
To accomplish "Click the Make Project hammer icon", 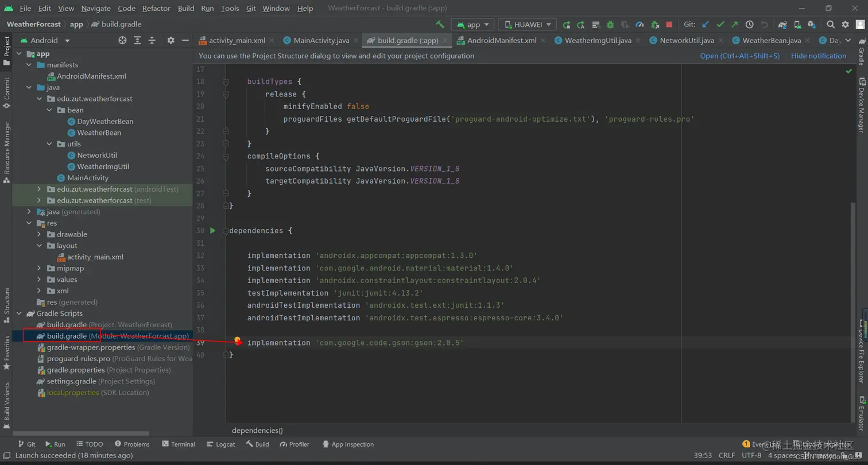I will (x=440, y=25).
